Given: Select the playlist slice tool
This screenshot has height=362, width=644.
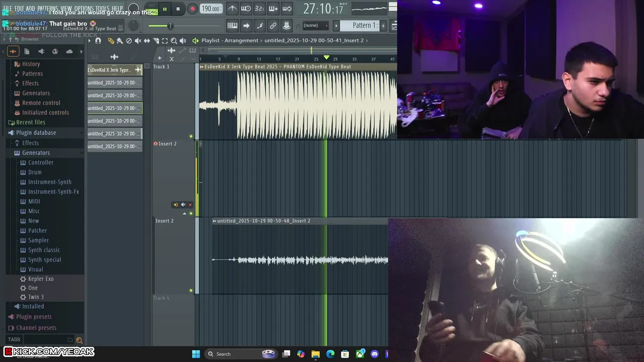Looking at the screenshot, I should coord(156,41).
